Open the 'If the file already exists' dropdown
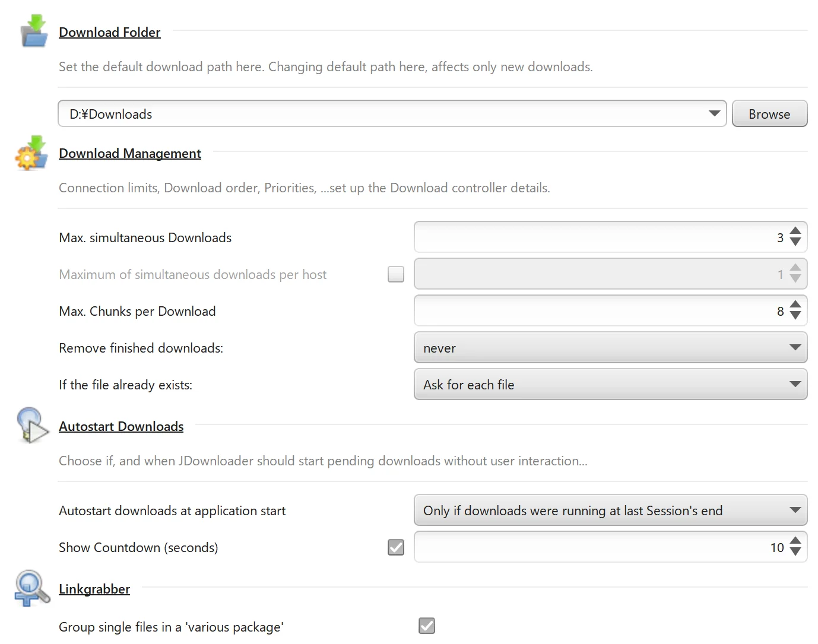This screenshot has width=818, height=644. click(795, 384)
